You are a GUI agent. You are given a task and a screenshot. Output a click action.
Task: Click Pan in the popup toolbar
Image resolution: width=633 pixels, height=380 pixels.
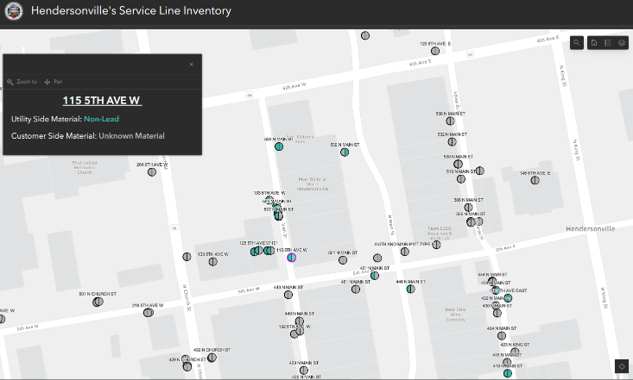pyautogui.click(x=53, y=82)
